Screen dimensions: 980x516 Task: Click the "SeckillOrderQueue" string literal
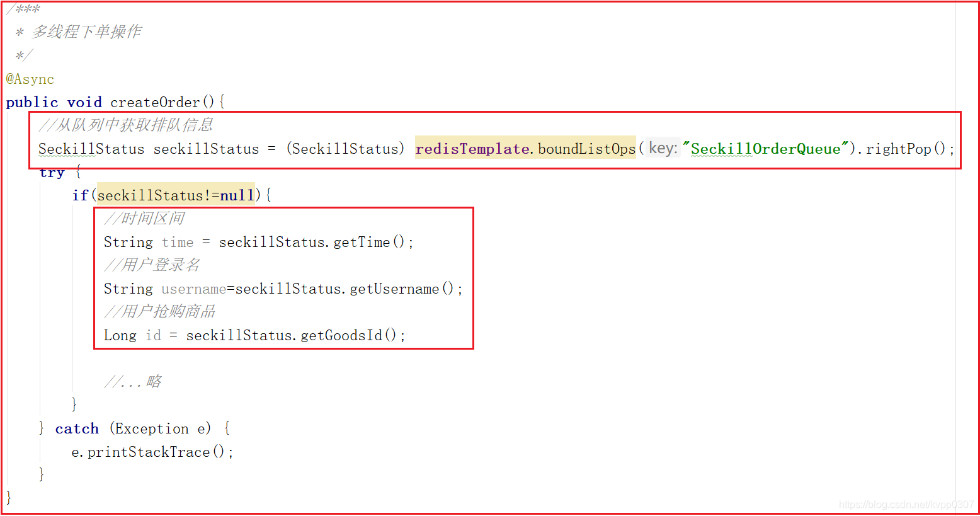[765, 149]
